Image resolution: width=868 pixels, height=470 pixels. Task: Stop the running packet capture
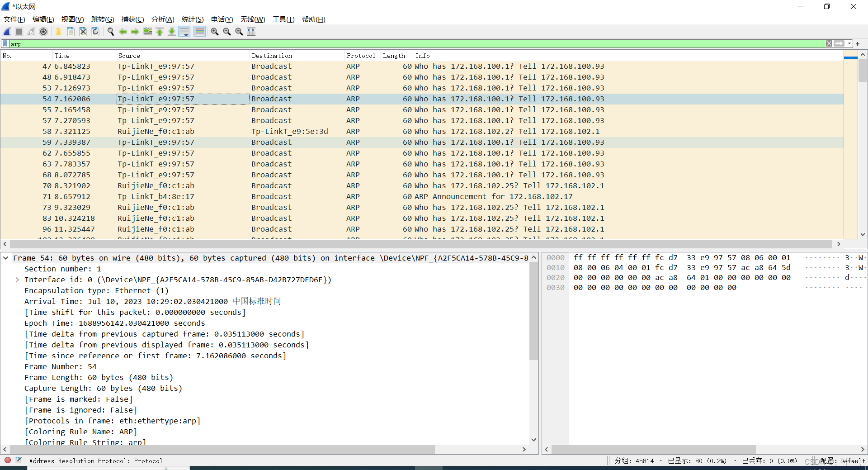click(19, 32)
